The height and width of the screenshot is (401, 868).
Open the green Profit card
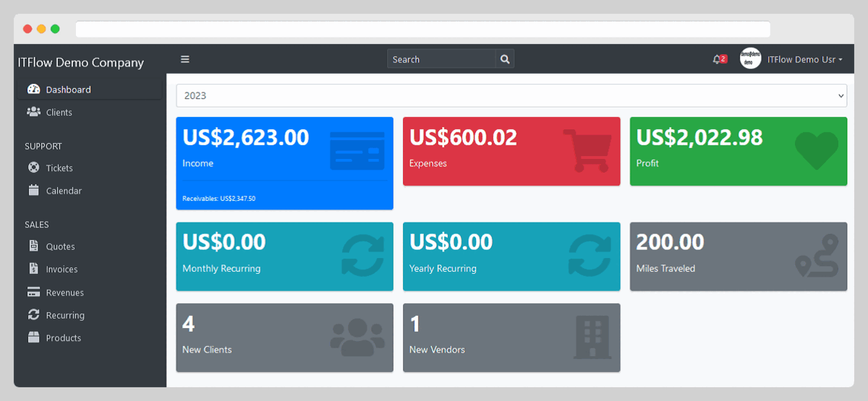point(738,151)
